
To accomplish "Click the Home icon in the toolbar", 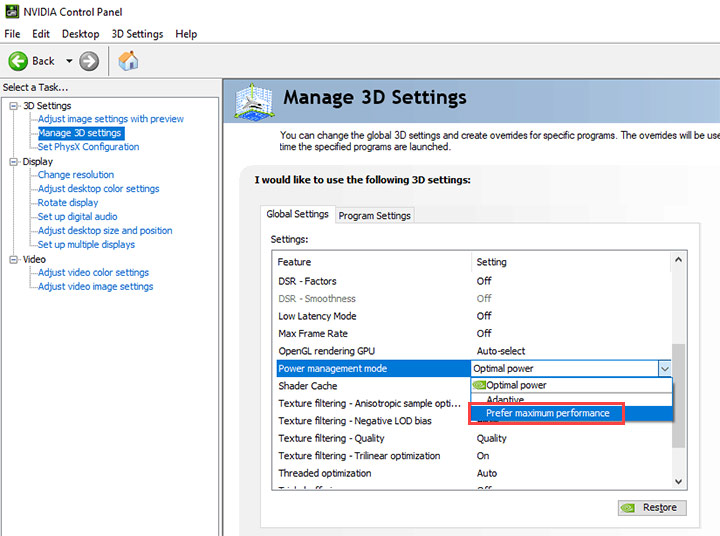I will pyautogui.click(x=128, y=61).
